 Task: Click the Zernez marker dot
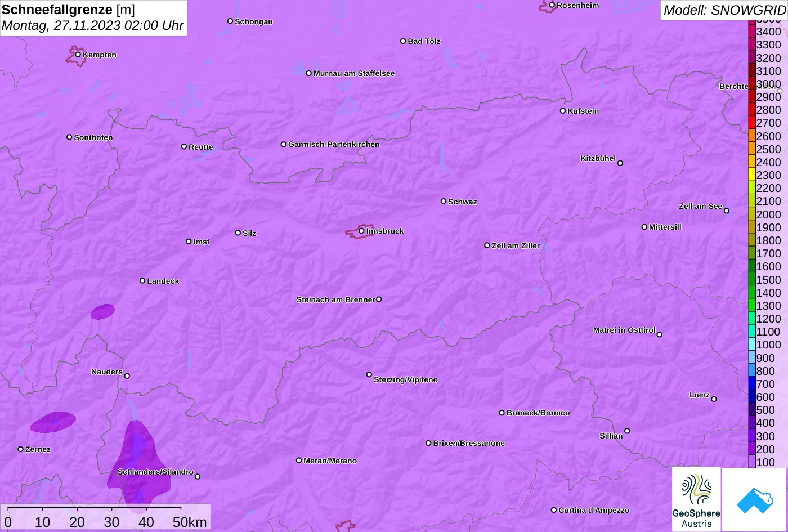[x=21, y=449]
